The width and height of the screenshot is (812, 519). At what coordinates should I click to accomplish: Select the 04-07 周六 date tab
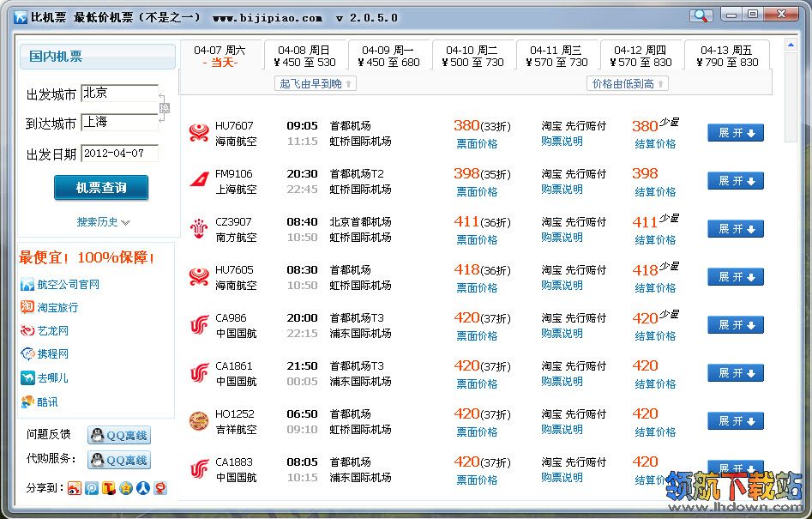220,56
